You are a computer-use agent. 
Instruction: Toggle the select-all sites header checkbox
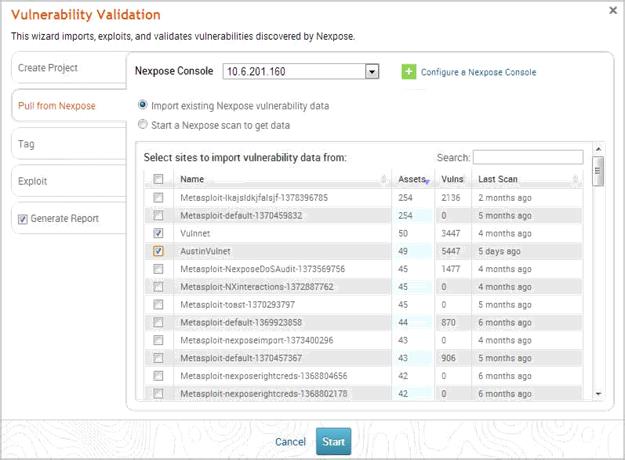tap(158, 179)
